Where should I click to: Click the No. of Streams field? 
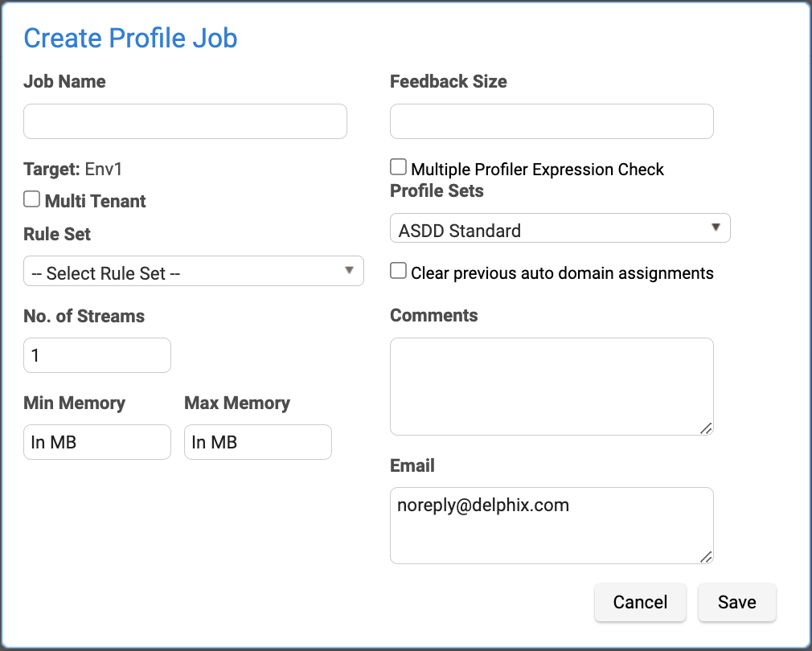pos(97,355)
